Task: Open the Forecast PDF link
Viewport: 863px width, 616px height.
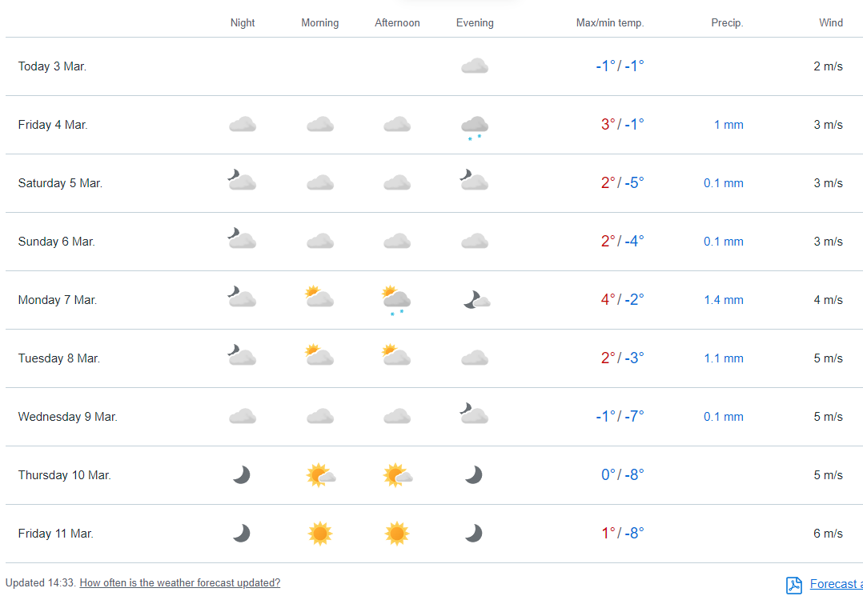Action: (x=835, y=584)
